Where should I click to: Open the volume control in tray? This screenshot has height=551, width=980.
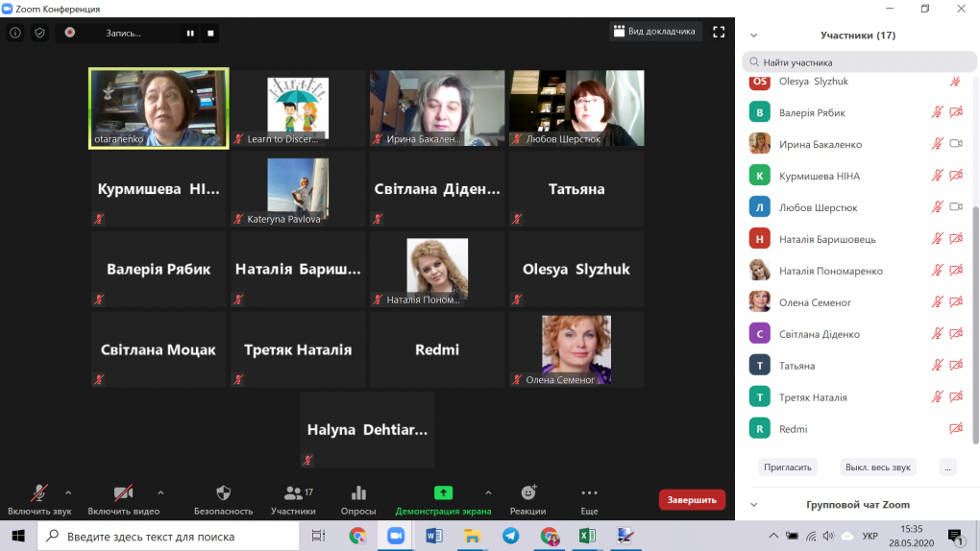pos(829,536)
